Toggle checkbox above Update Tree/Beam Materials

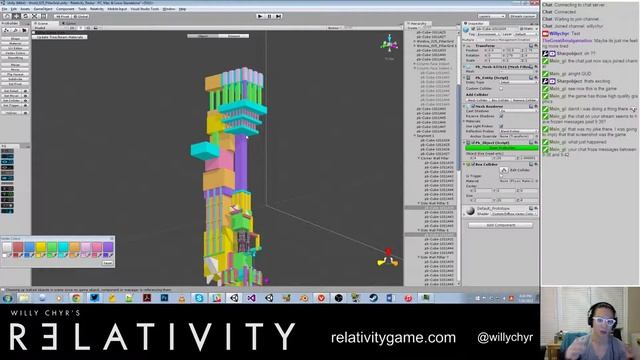(x=34, y=33)
